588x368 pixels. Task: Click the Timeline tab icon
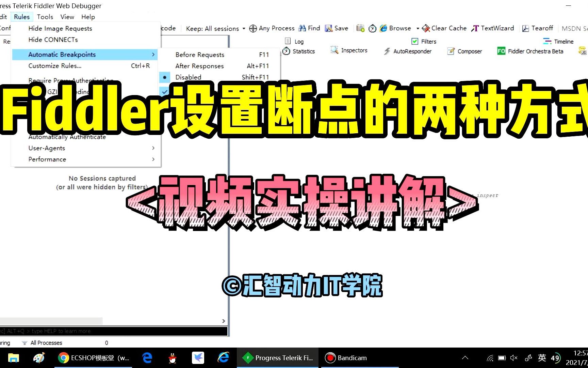(x=547, y=41)
